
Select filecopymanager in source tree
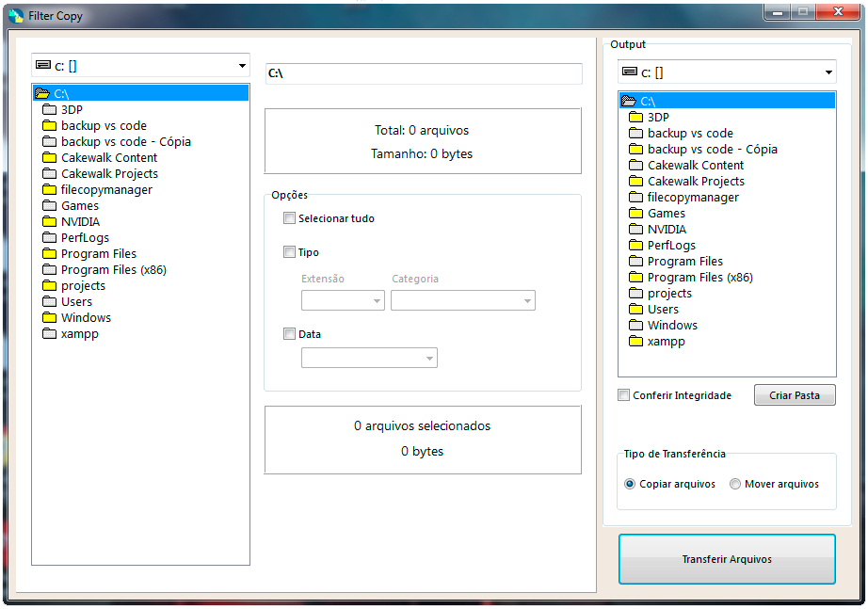tap(106, 190)
